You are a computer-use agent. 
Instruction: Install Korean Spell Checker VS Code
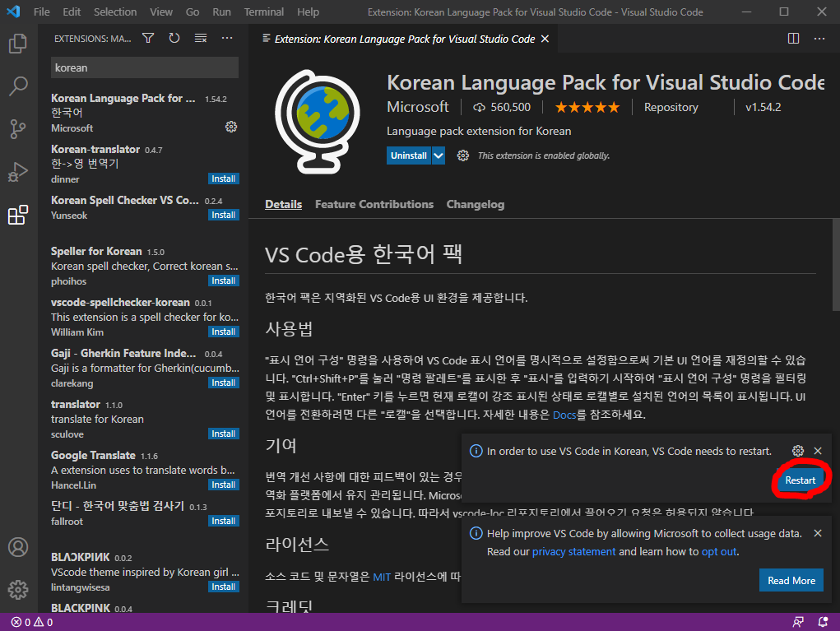point(224,215)
